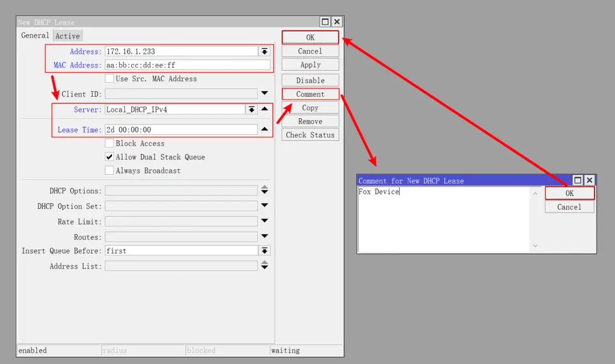
Task: Expand the DHCP Option Set field
Action: [x=264, y=205]
